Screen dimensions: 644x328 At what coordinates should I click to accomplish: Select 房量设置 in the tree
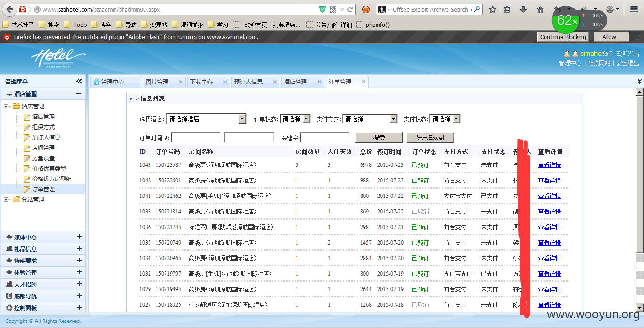(x=43, y=158)
